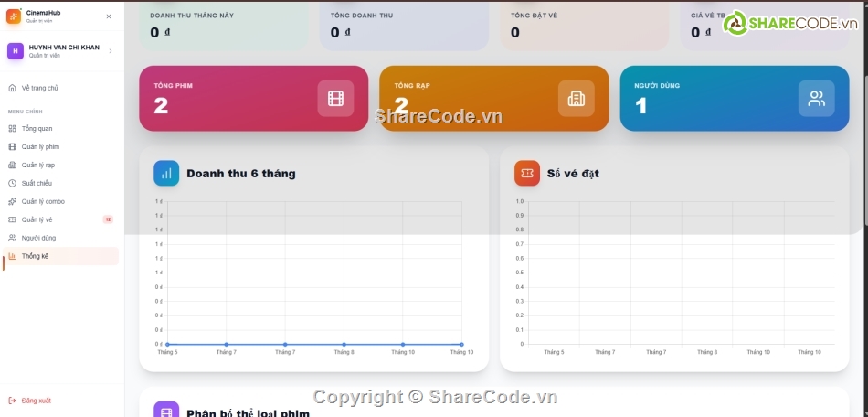Click the Quản lý rạp building icon
This screenshot has height=417, width=868.
click(x=12, y=165)
